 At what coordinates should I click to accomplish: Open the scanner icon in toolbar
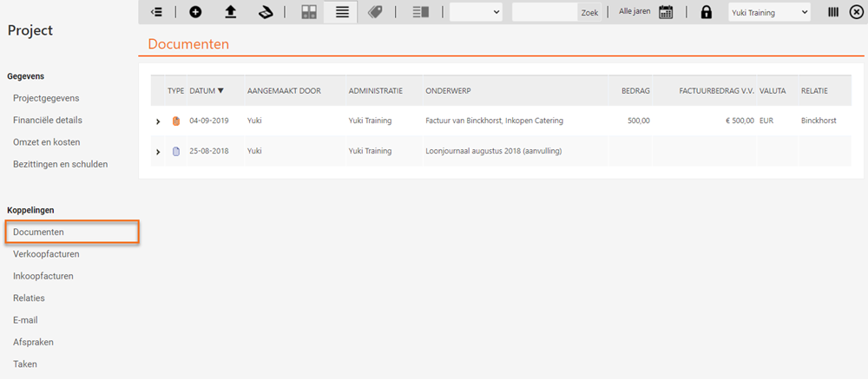click(266, 12)
